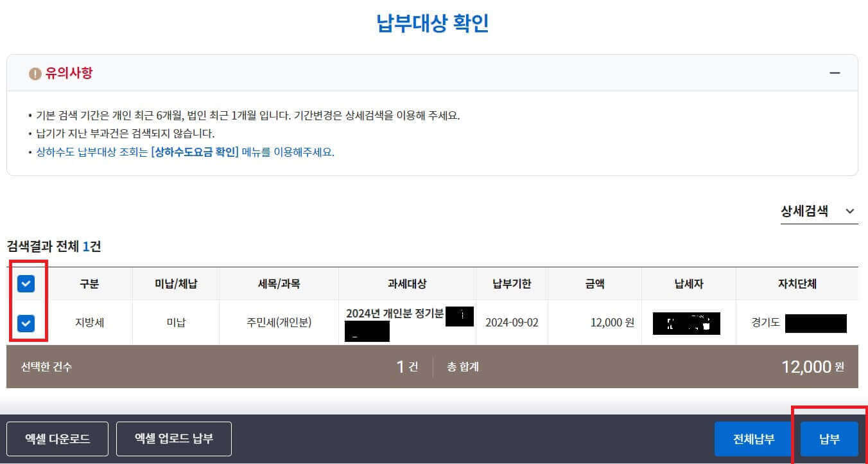This screenshot has height=464, width=868.
Task: Uncheck the 지방세 row checkbox
Action: (x=26, y=323)
